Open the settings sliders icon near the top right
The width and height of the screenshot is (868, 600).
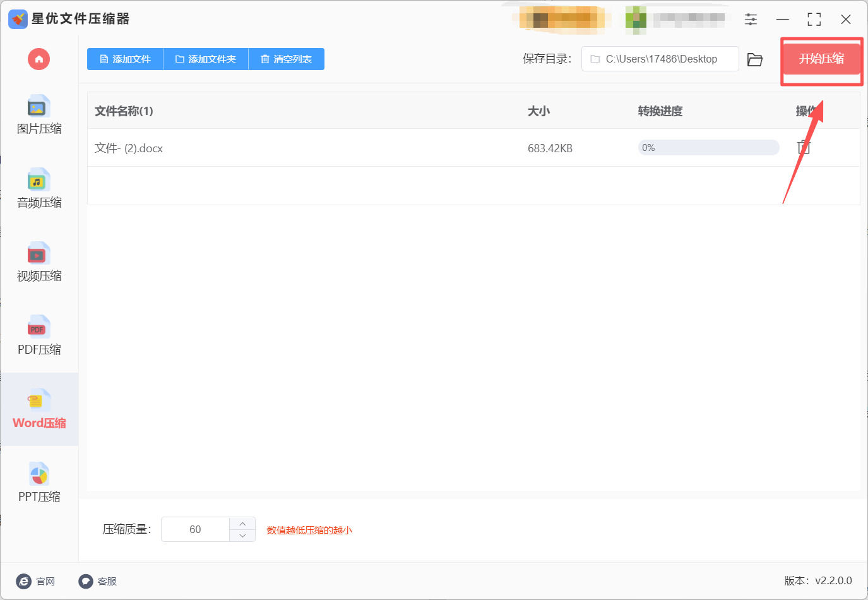point(751,19)
